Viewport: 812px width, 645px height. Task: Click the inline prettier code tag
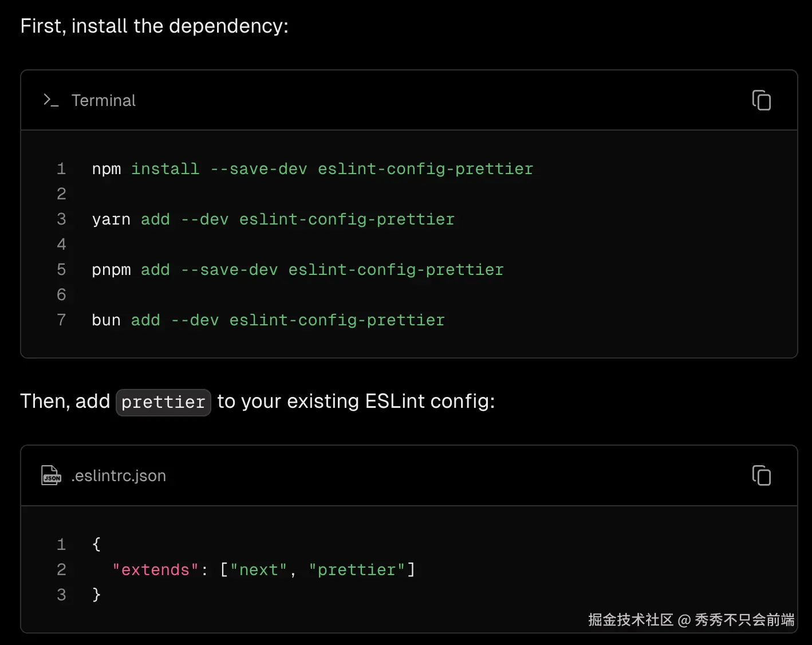tap(163, 402)
